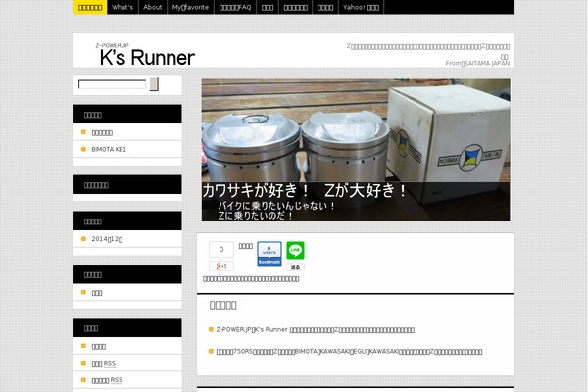Image resolution: width=588 pixels, height=392 pixels.
Task: Open the Yahoo! menu item in the top navigation
Action: tap(361, 7)
